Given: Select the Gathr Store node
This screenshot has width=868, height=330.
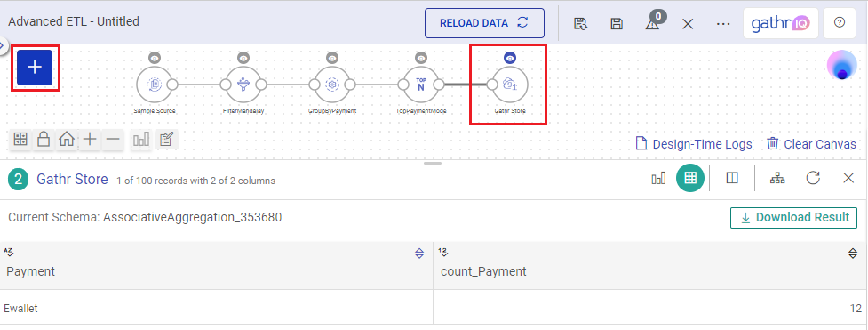Looking at the screenshot, I should click(509, 85).
